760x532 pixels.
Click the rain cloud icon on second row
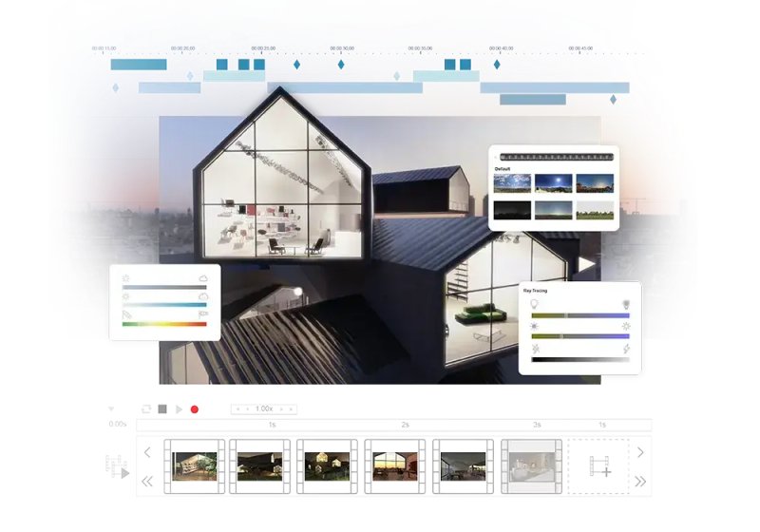pyautogui.click(x=203, y=296)
